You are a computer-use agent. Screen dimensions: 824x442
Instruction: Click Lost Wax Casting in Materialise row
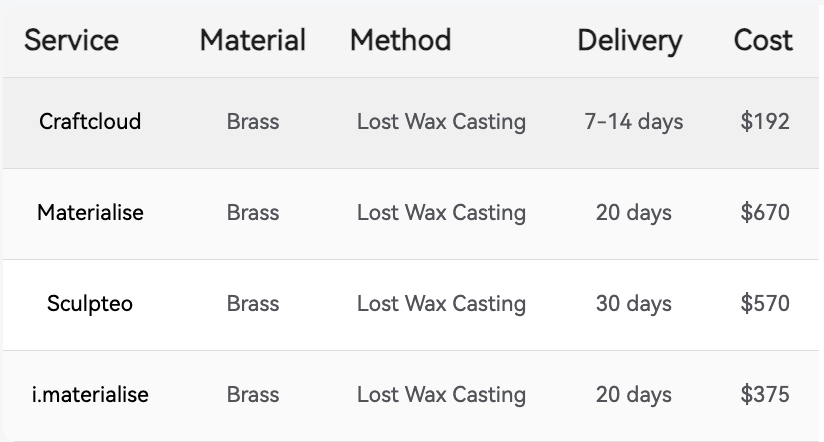click(441, 213)
